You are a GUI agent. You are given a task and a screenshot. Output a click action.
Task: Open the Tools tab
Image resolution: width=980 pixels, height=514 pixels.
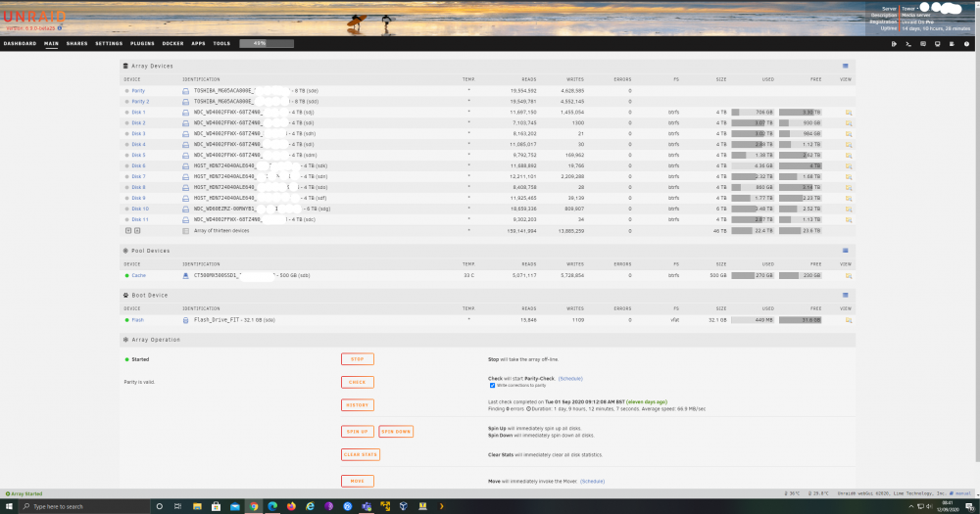tap(221, 44)
